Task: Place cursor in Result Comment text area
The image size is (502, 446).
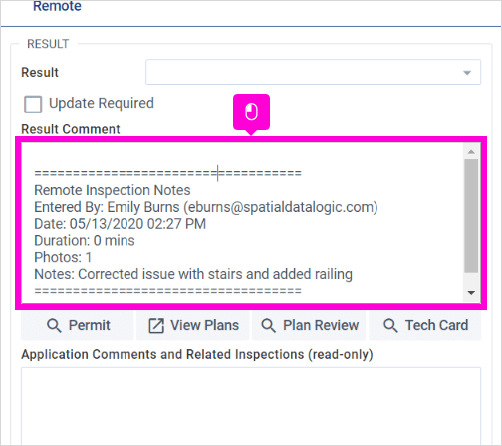Action: 243,223
